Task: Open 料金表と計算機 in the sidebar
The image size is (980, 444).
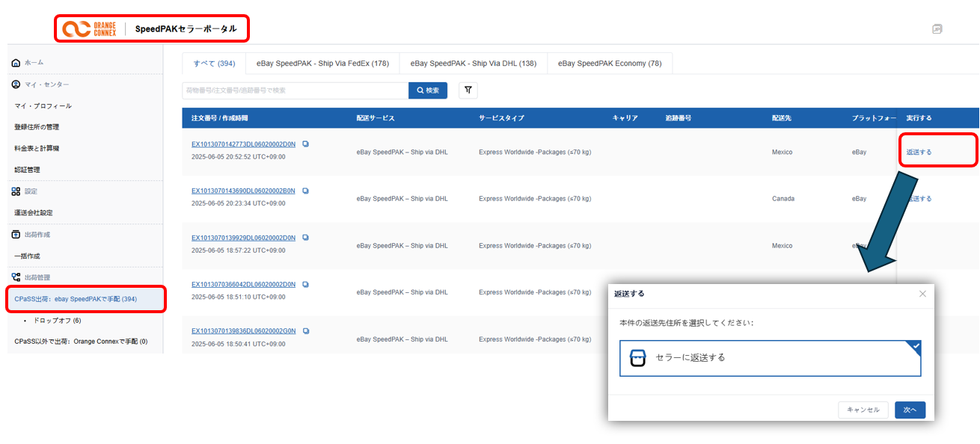Action: 37,148
